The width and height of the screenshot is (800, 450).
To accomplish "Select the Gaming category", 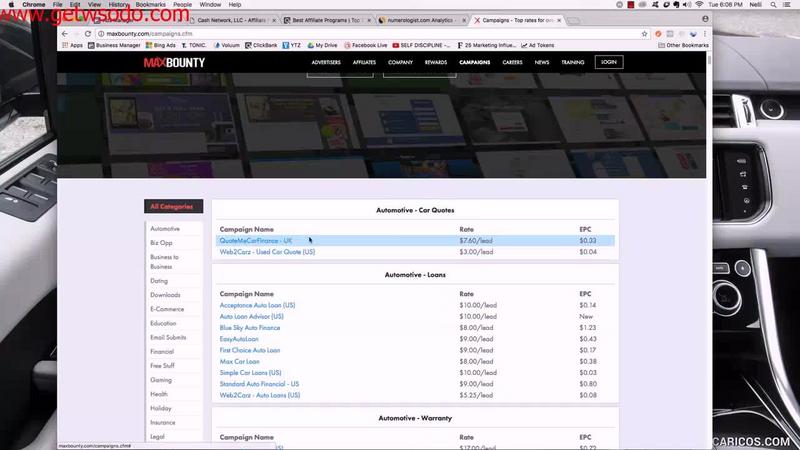I will point(161,380).
